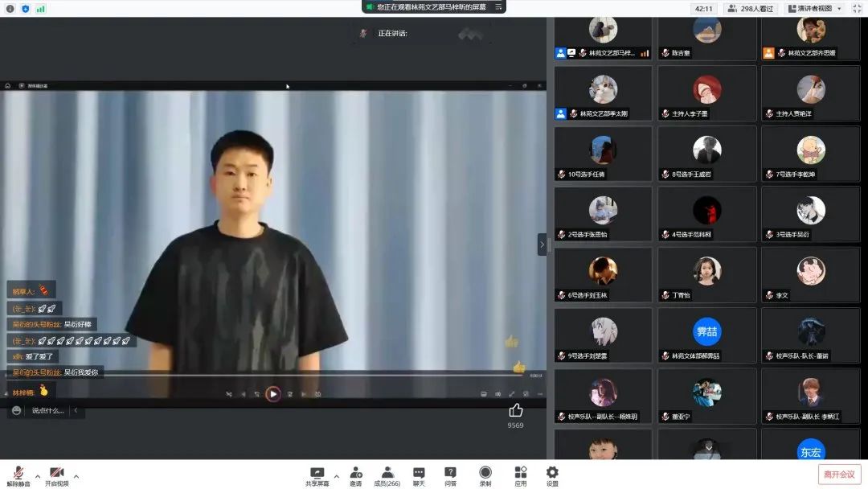Select the 李文 participant tile
The height and width of the screenshot is (489, 868).
[x=811, y=275]
